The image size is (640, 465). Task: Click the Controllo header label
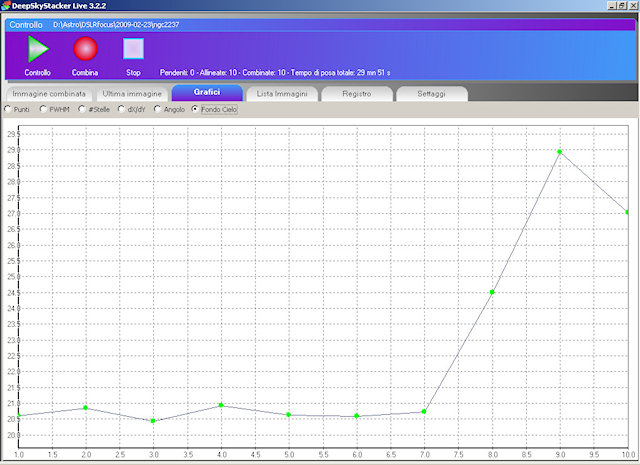pos(26,25)
